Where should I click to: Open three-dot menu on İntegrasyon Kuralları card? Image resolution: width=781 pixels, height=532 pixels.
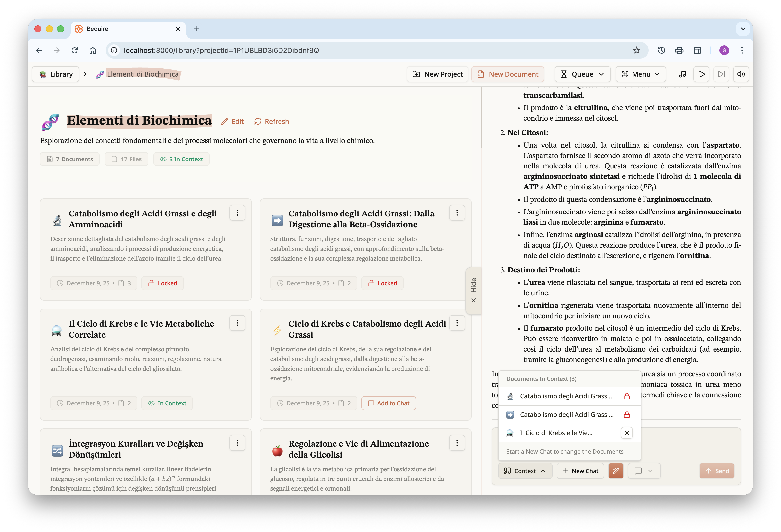coord(237,443)
